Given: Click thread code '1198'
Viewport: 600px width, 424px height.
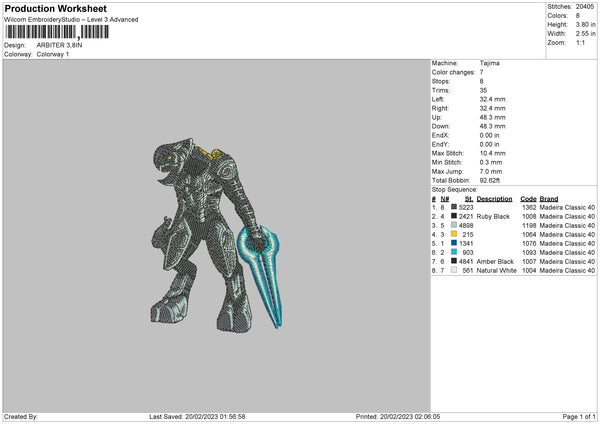Looking at the screenshot, I should (529, 225).
